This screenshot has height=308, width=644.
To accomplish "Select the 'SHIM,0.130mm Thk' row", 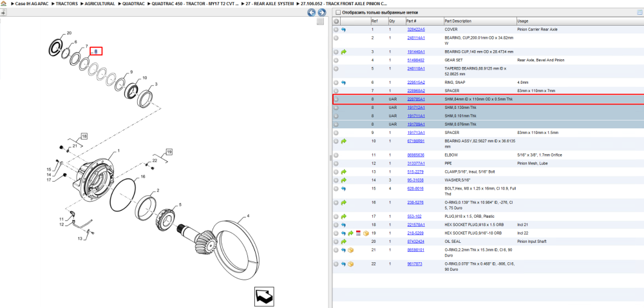I will point(488,108).
